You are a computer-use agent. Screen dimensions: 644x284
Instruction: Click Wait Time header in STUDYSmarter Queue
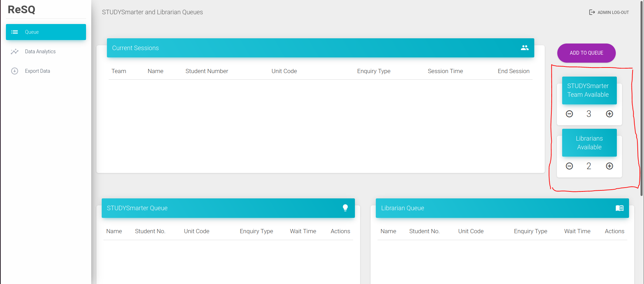(x=303, y=231)
